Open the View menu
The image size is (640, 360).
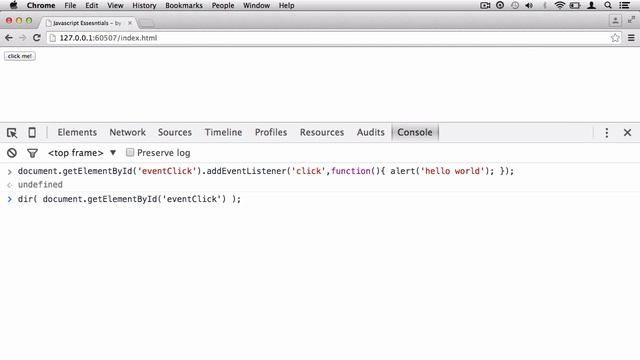[115, 5]
